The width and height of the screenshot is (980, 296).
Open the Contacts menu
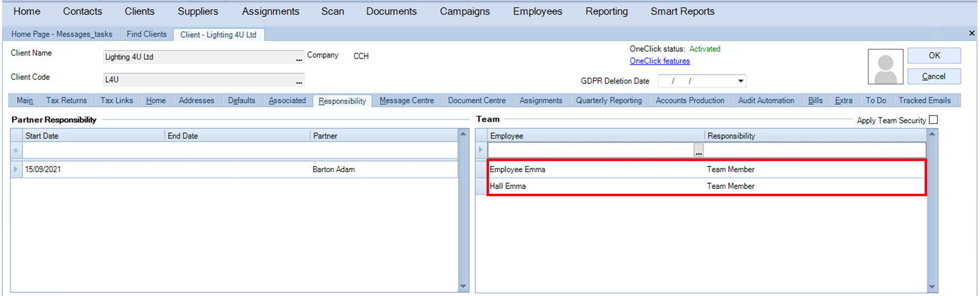82,11
